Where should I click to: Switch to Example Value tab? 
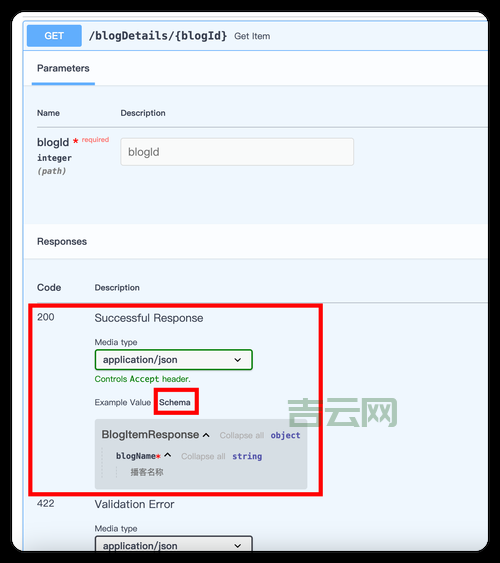[123, 403]
